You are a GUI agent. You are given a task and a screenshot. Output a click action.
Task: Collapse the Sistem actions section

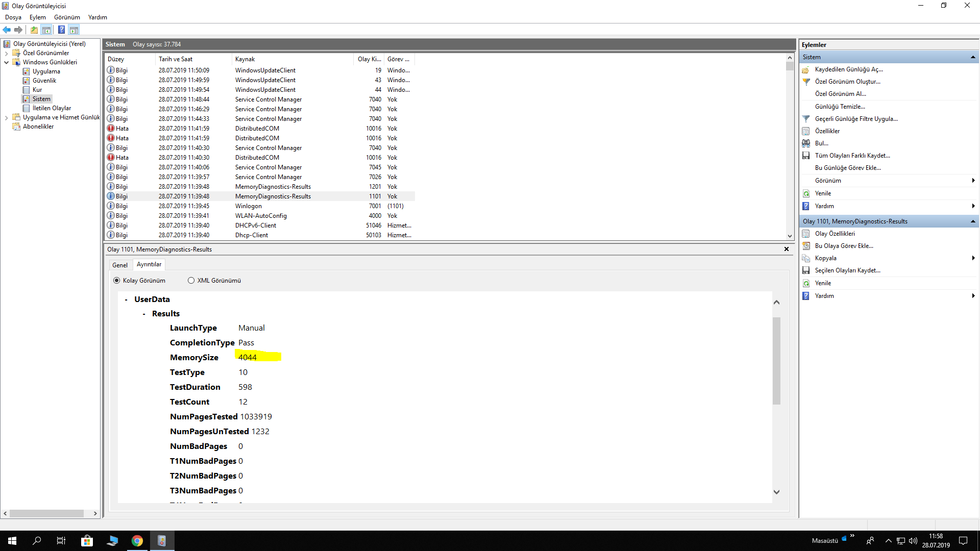click(x=973, y=57)
